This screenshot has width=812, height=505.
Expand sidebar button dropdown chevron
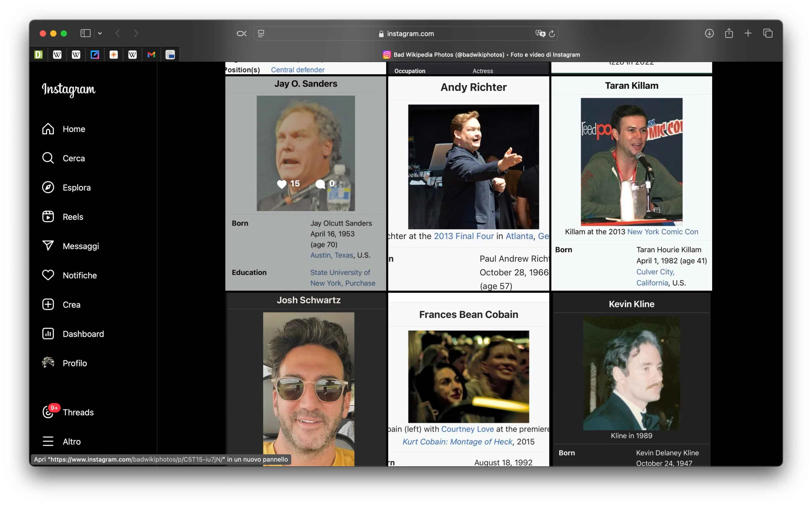click(100, 33)
